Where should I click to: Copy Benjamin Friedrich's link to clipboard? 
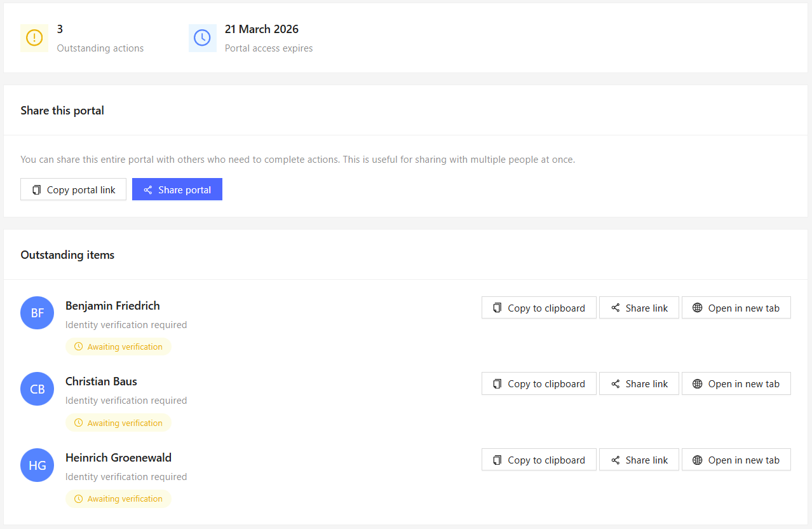point(539,308)
